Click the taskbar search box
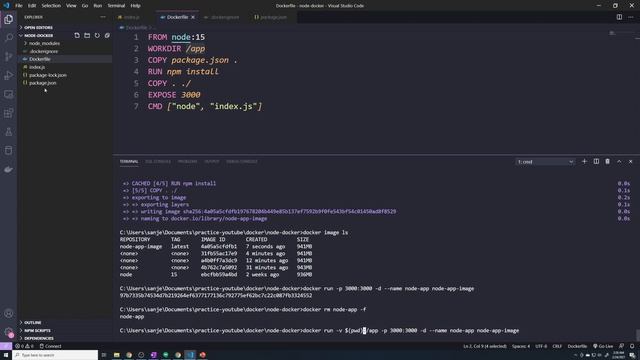Viewport: 640px width, 360px height. click(x=56, y=355)
